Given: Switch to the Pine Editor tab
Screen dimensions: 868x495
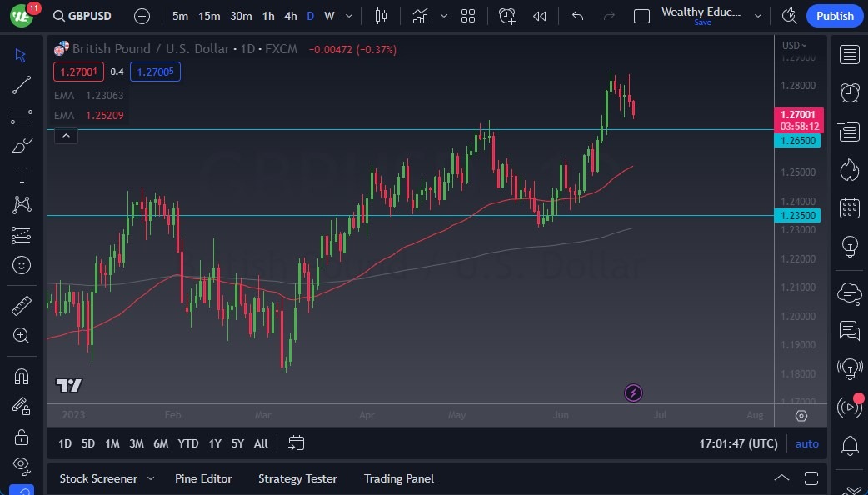Looking at the screenshot, I should click(x=203, y=478).
